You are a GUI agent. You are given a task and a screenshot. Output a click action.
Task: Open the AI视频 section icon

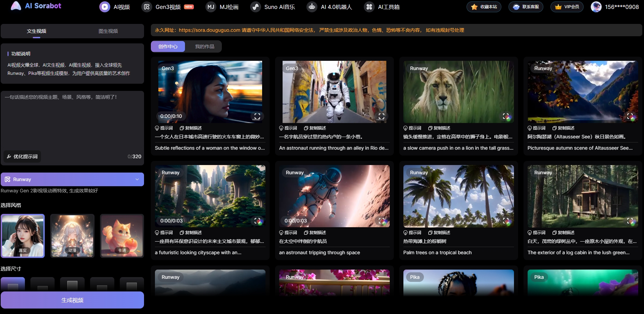tap(105, 7)
